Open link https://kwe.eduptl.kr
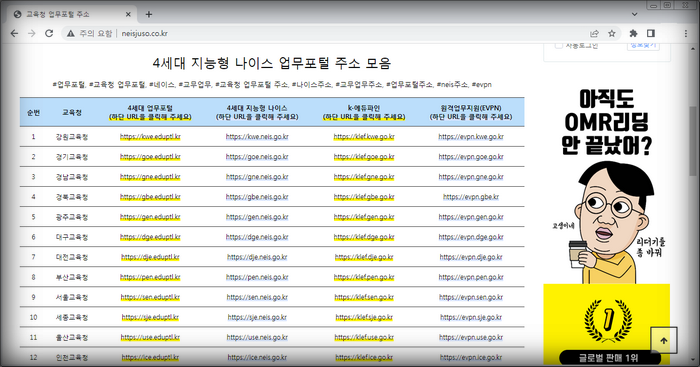 pyautogui.click(x=150, y=137)
